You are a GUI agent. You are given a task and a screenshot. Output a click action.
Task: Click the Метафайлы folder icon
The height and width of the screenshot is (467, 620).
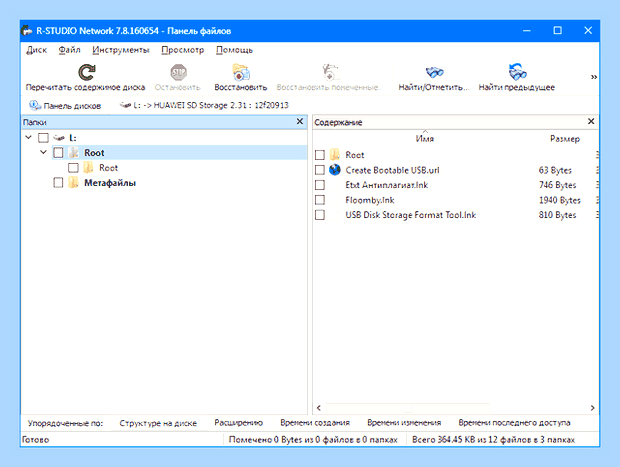coord(73,183)
